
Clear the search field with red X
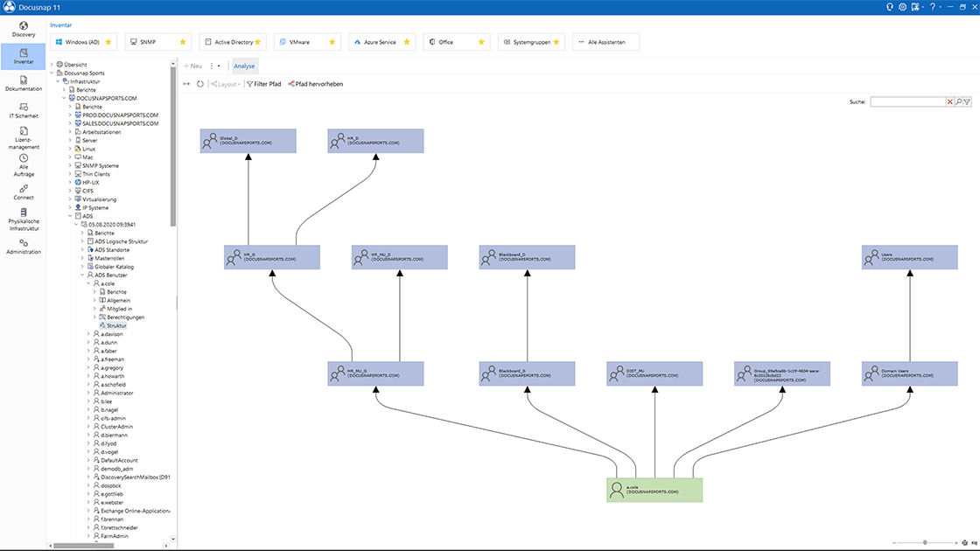click(x=950, y=101)
